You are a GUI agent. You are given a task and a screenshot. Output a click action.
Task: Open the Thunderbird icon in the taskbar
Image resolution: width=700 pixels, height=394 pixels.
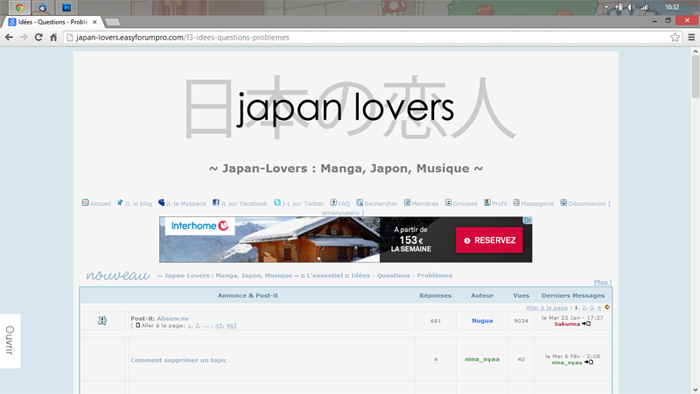[43, 8]
